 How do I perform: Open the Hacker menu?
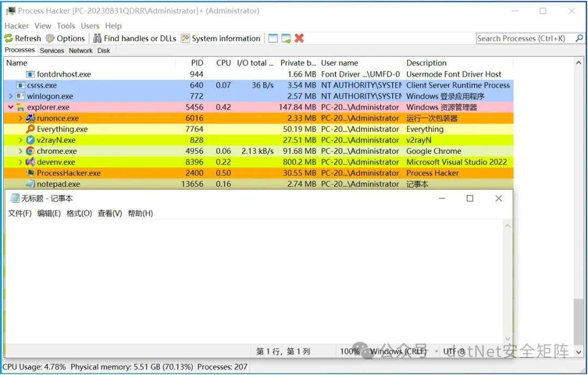point(16,26)
